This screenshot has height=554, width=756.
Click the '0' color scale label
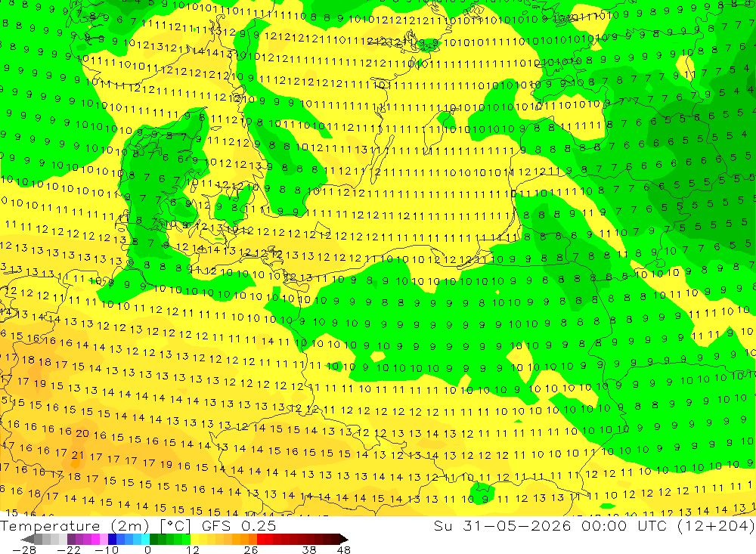(x=147, y=550)
